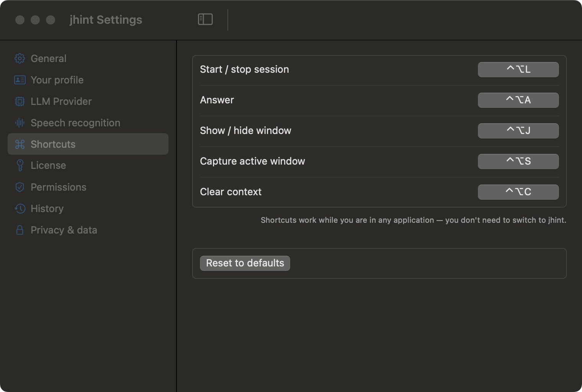Change the Start / stop session shortcut
Screen dimensions: 582x392
(x=518, y=70)
